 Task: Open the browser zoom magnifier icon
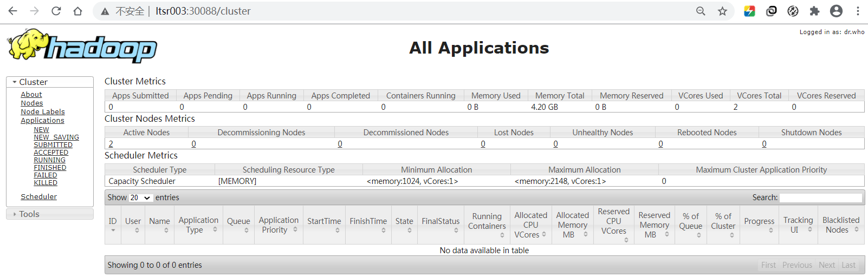pos(701,11)
